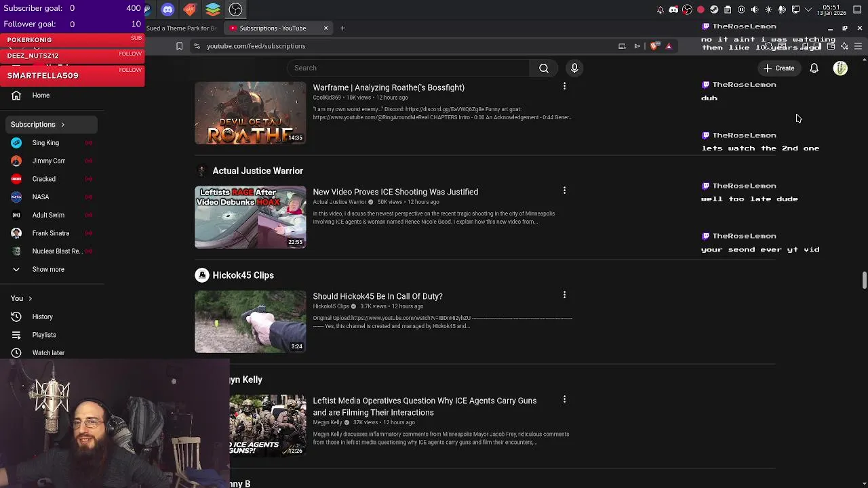
Task: Click the live indicator next to Sing King
Action: (89, 143)
